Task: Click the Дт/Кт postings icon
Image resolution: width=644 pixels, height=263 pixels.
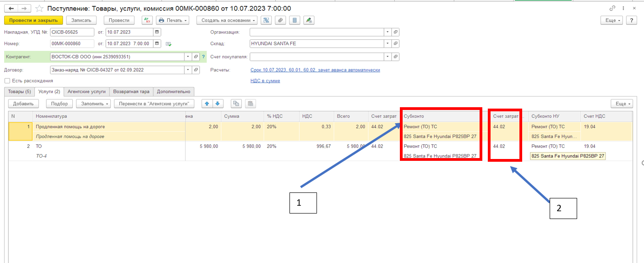Action: (x=147, y=20)
